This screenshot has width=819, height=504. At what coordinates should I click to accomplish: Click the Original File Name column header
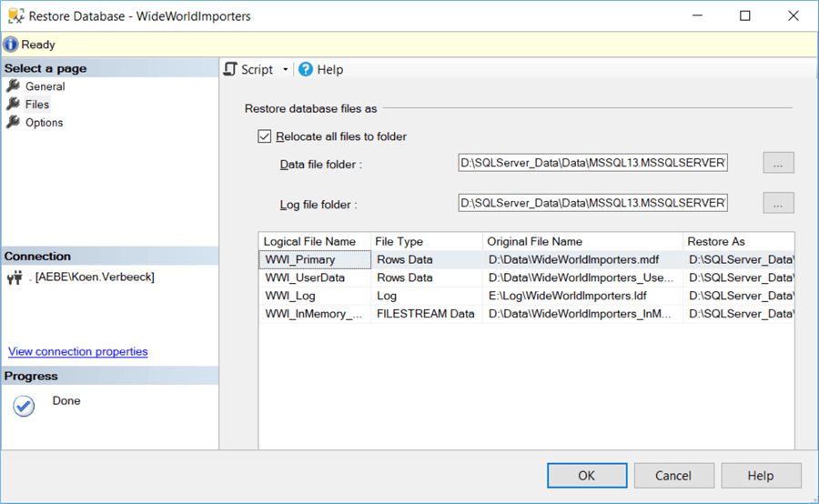tap(582, 241)
